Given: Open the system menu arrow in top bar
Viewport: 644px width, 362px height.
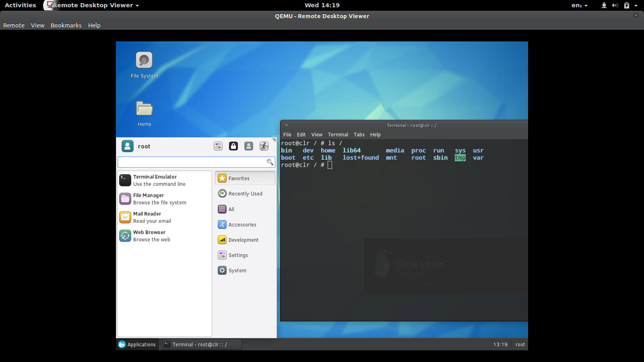Looking at the screenshot, I should tap(636, 6).
